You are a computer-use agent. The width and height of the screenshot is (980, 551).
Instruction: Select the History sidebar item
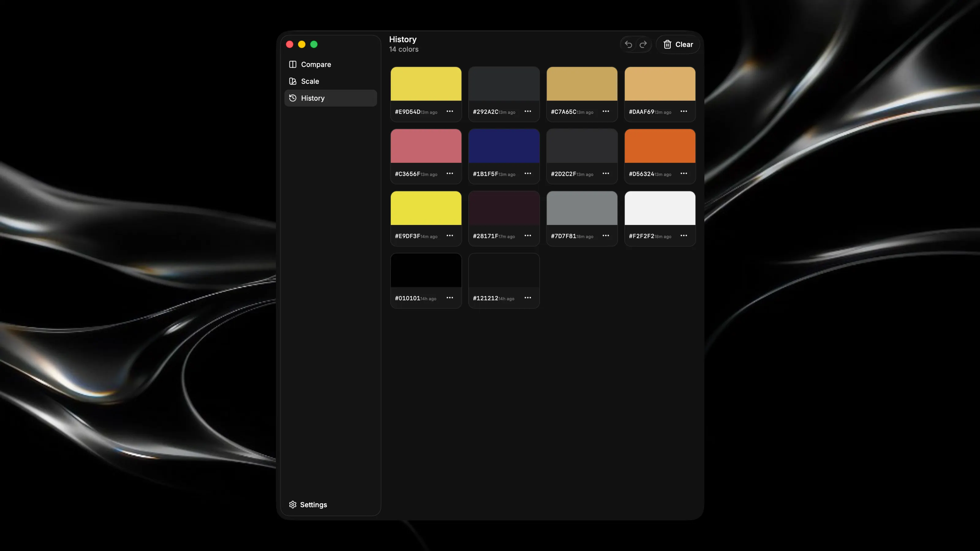click(330, 98)
